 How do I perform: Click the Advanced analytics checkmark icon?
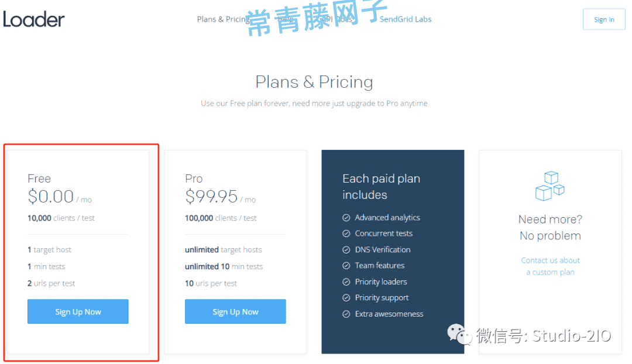(x=346, y=218)
